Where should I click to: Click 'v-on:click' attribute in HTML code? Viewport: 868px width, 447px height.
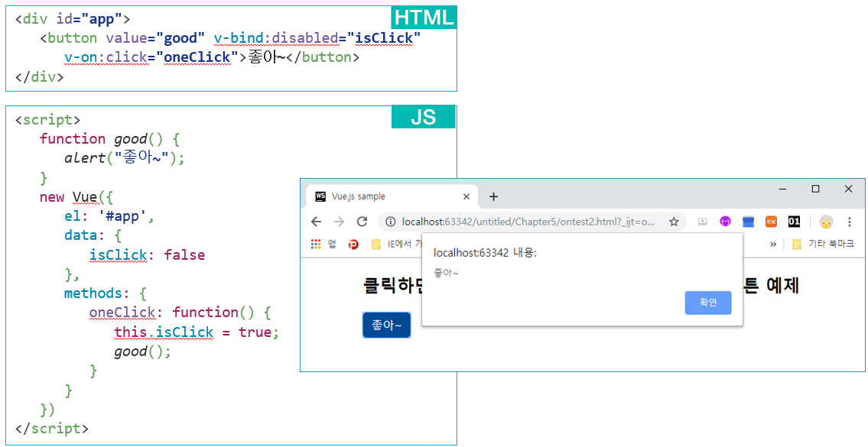(106, 57)
